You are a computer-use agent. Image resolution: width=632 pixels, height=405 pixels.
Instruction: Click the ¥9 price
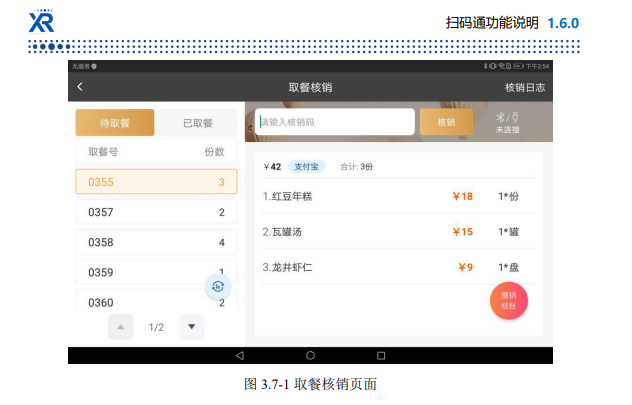pos(466,267)
